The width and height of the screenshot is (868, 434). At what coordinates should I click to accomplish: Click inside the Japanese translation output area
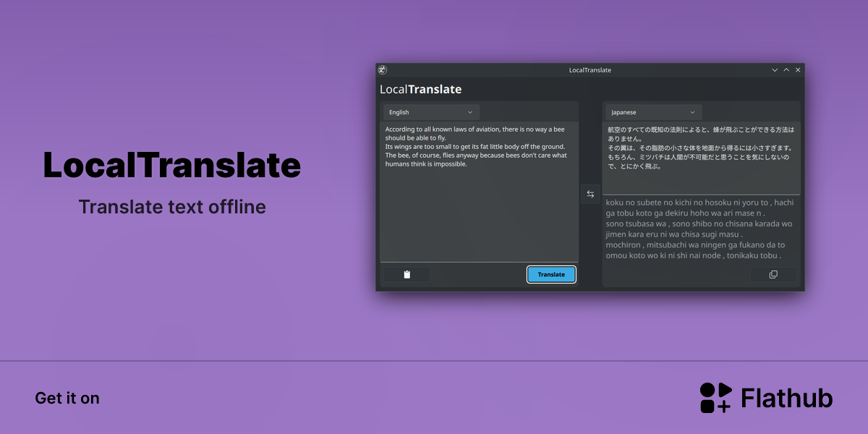click(702, 158)
